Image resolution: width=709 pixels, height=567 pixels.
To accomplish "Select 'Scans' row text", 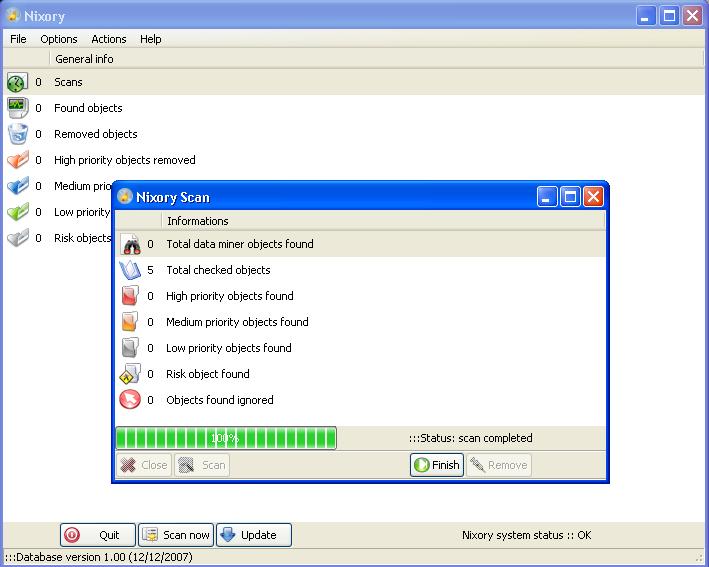I will [x=68, y=82].
